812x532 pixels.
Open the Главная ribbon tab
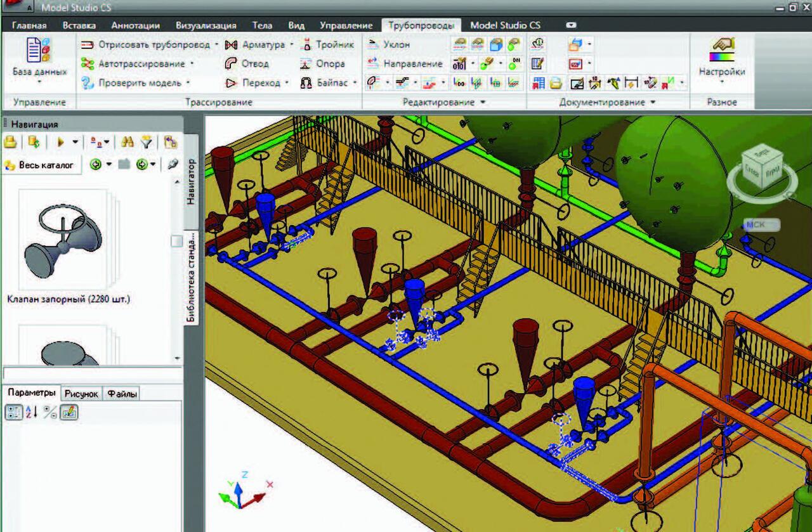click(29, 25)
